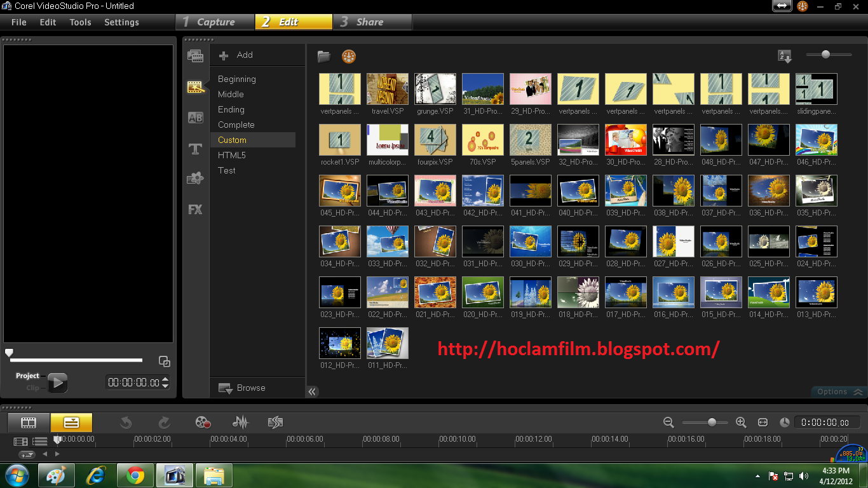The width and height of the screenshot is (868, 488).
Task: Open the Transition library (AB icon)
Action: point(195,118)
